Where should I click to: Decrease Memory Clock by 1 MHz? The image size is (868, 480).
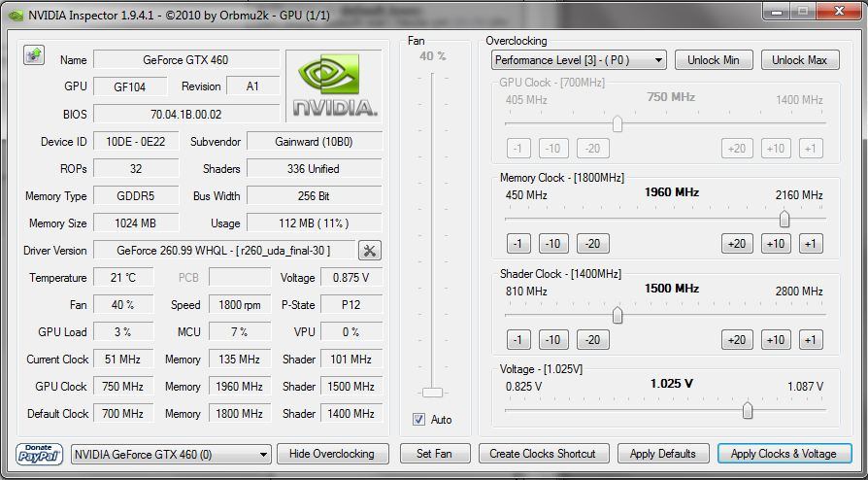[518, 244]
